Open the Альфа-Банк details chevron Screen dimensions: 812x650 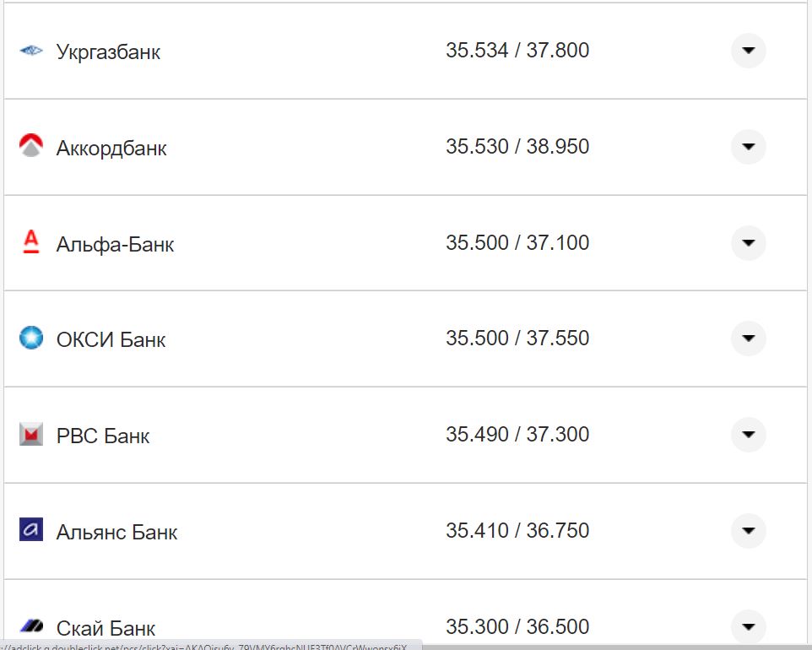coord(748,243)
